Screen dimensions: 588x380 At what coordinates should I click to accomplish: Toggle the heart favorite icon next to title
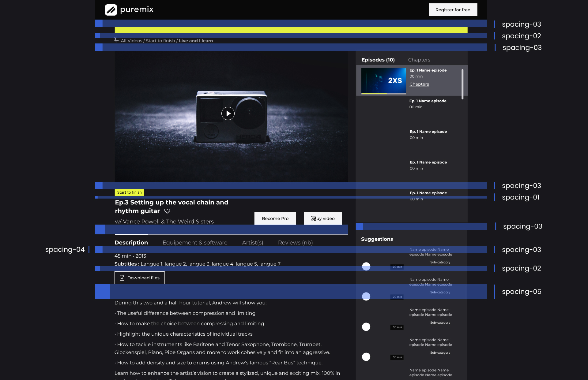(x=167, y=211)
